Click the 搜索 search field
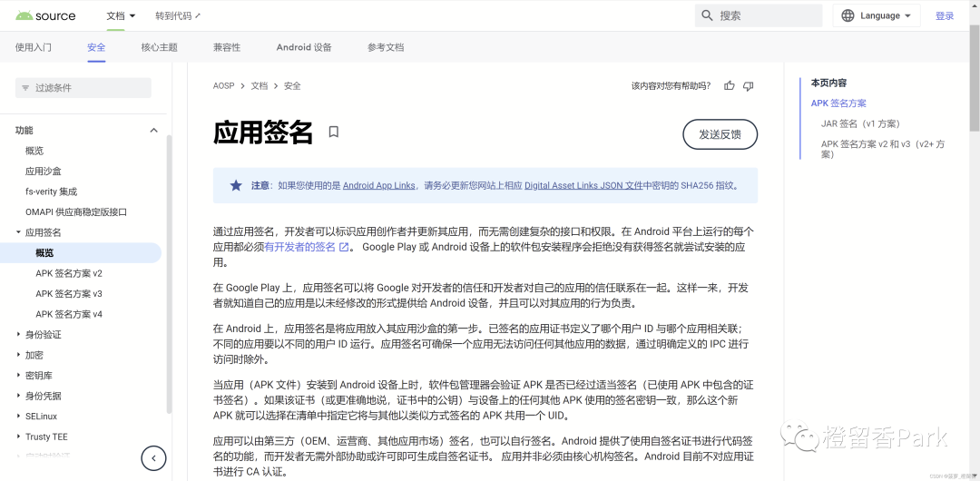Viewport: 980px width, 481px height. pos(758,15)
